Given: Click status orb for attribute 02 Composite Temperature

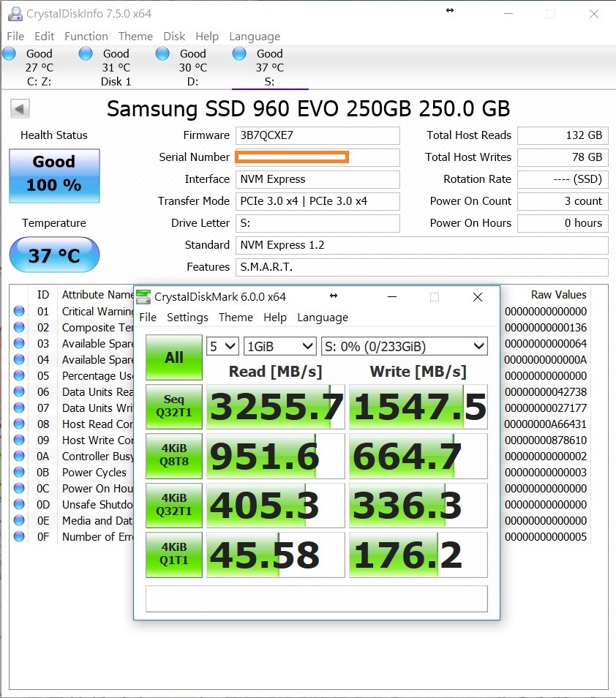Looking at the screenshot, I should click(x=19, y=327).
